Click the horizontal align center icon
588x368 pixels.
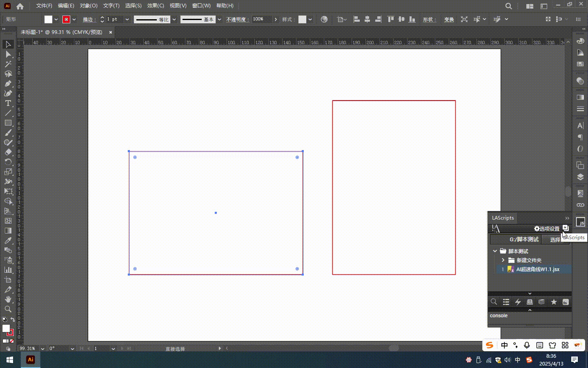pyautogui.click(x=367, y=19)
